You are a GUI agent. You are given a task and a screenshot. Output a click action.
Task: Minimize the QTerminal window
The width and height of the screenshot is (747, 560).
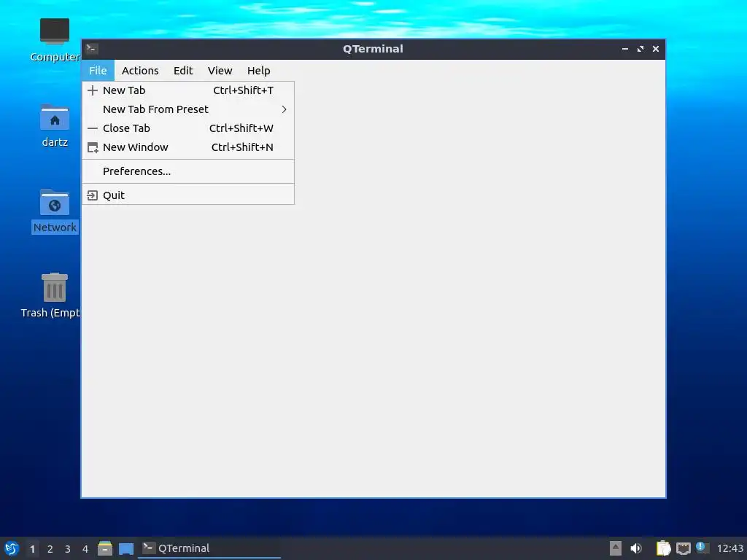[x=625, y=49]
